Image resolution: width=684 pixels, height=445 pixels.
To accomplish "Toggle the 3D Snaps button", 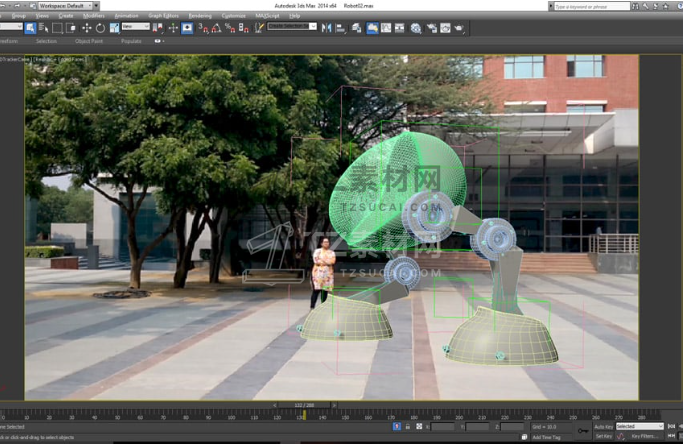I will [x=203, y=28].
